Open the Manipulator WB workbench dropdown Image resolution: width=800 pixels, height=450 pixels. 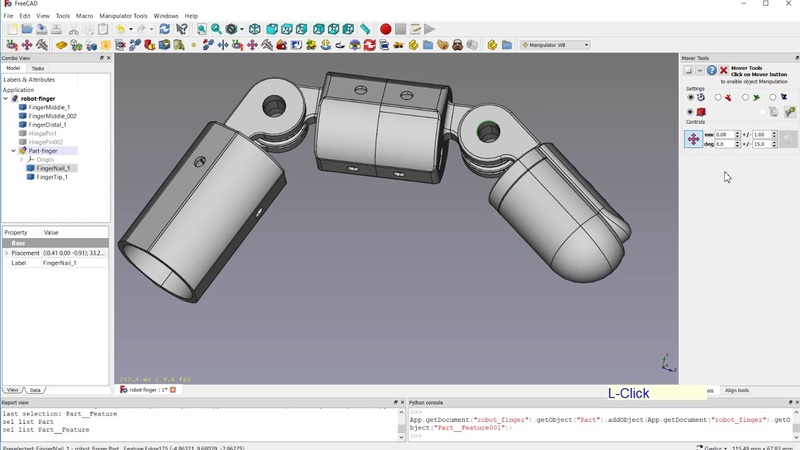click(x=555, y=45)
